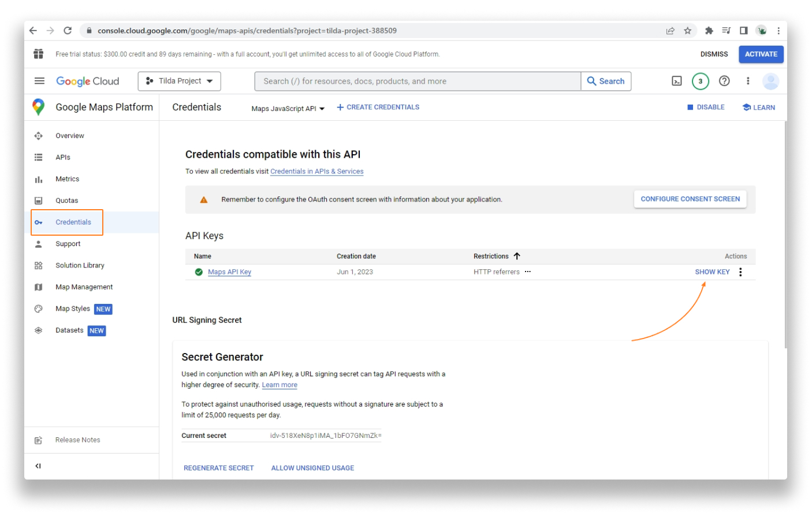Click the LEARN button
The width and height of the screenshot is (812, 524).
(x=759, y=107)
